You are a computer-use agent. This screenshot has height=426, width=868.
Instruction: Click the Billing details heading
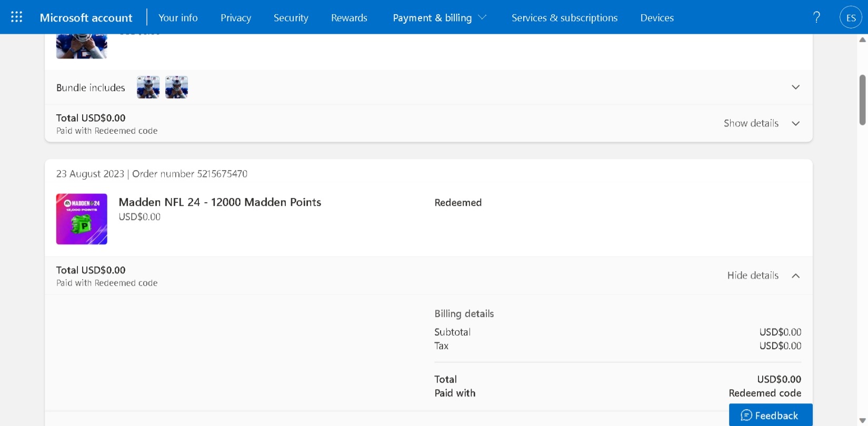pyautogui.click(x=464, y=314)
